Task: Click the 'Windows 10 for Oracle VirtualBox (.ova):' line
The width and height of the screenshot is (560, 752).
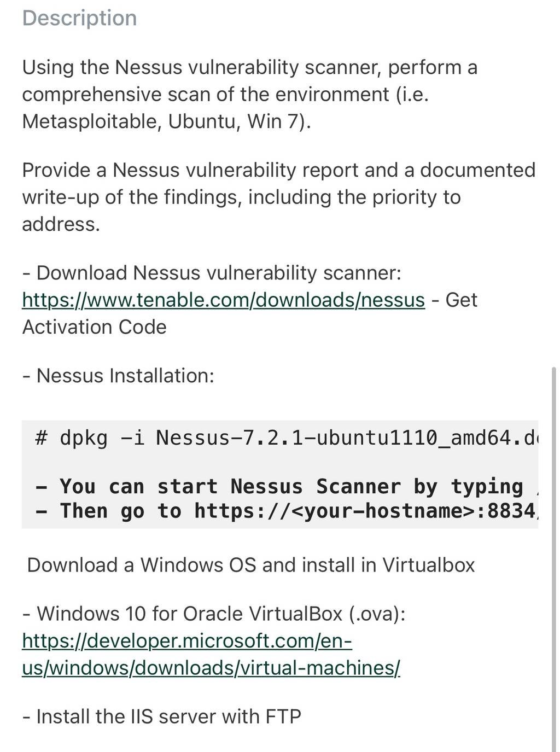Action: tap(214, 613)
